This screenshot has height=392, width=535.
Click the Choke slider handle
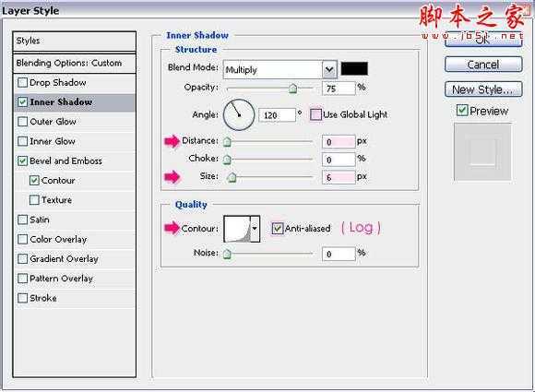coord(227,160)
